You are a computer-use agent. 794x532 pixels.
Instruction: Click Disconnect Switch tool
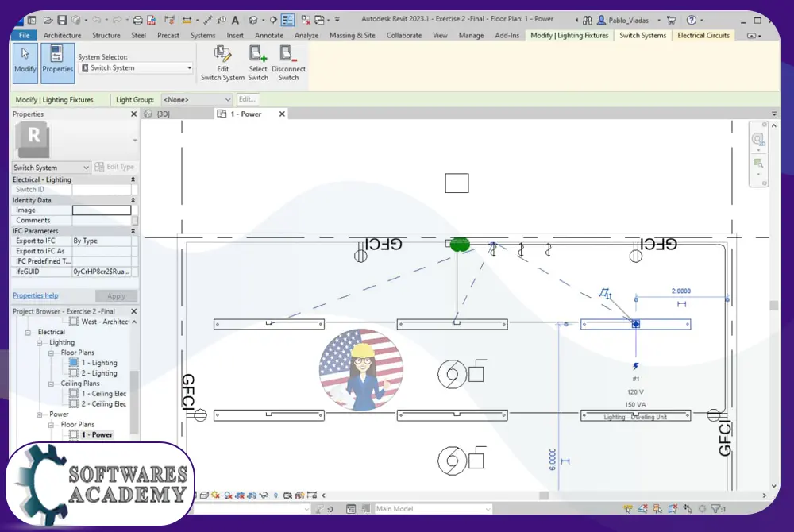(x=289, y=63)
